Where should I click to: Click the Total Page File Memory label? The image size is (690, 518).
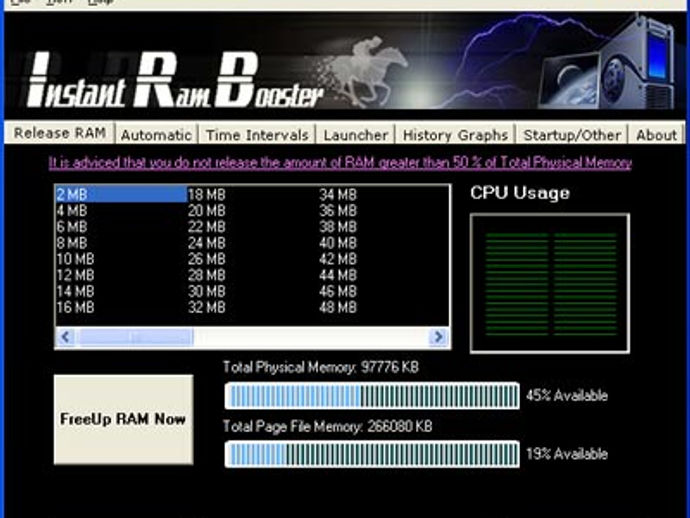327,426
